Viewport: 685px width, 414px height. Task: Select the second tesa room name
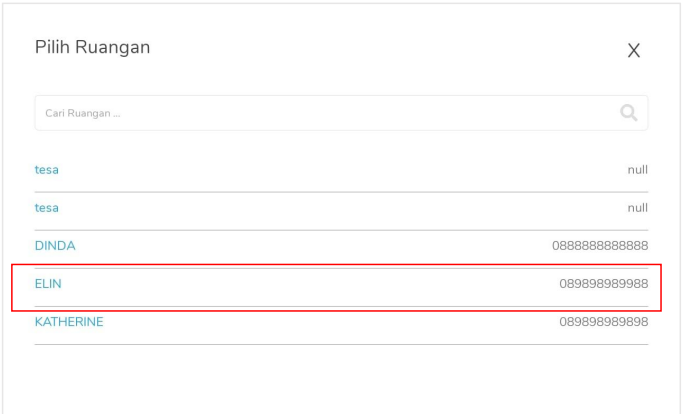pos(47,208)
